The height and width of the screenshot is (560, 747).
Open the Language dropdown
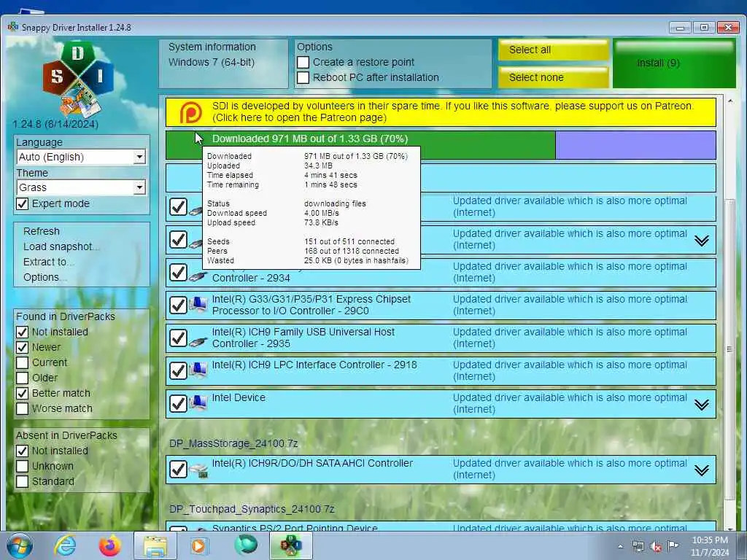coord(81,157)
